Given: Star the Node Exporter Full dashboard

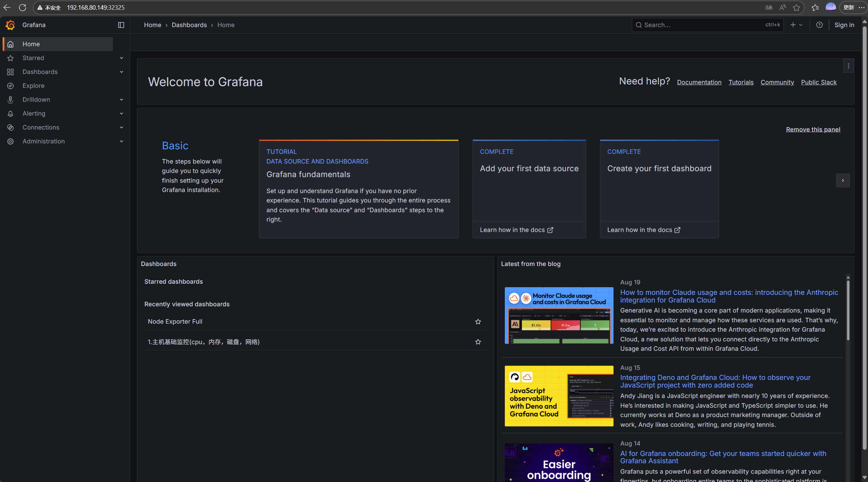Looking at the screenshot, I should pos(478,322).
